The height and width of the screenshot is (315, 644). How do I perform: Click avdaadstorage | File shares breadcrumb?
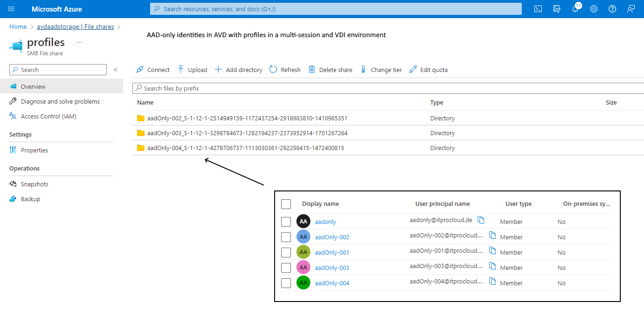pos(75,26)
